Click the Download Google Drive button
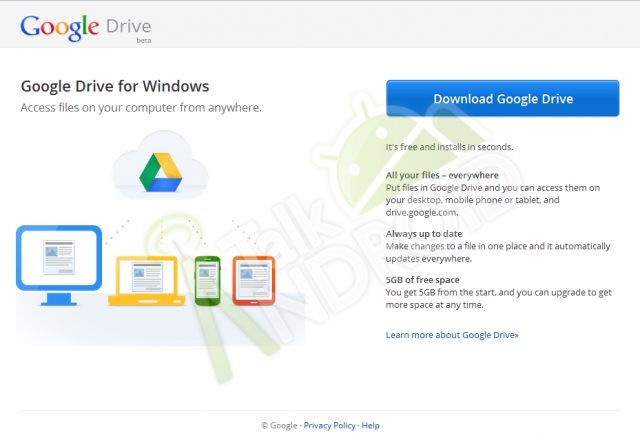 pos(502,98)
